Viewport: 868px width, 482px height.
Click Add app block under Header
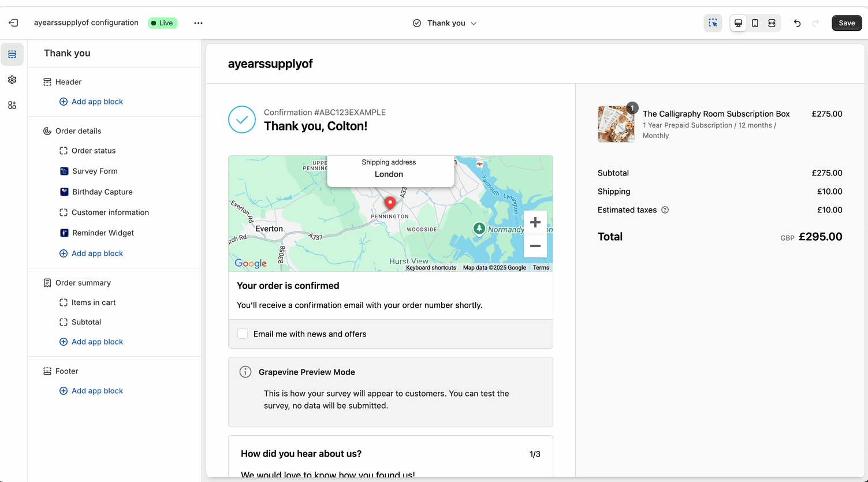[97, 102]
